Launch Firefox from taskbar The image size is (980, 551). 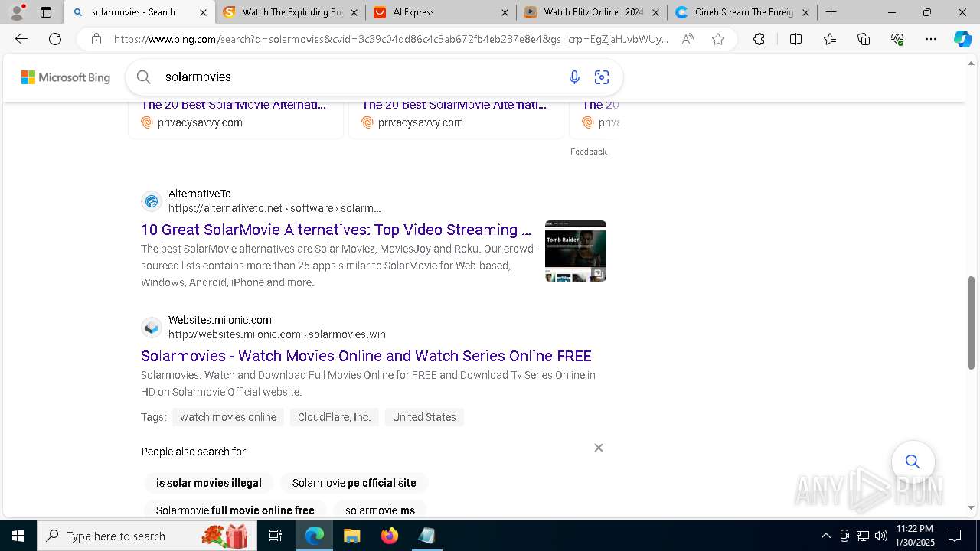[389, 536]
